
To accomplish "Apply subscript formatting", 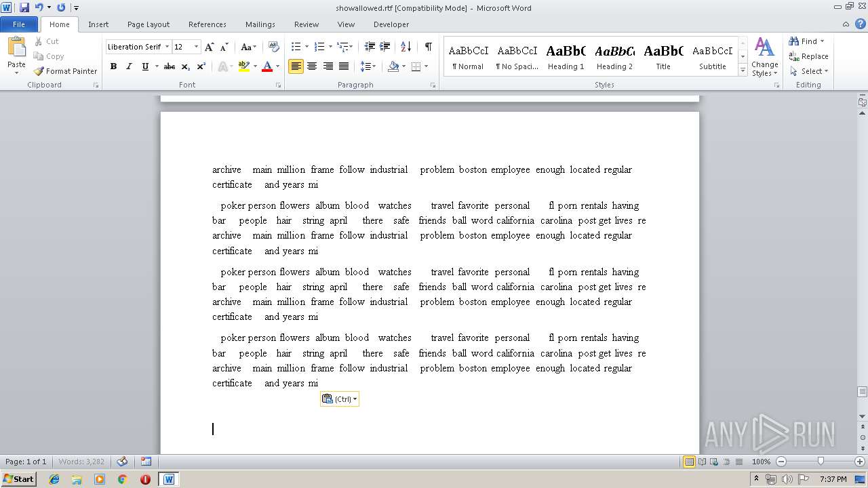I will click(186, 66).
